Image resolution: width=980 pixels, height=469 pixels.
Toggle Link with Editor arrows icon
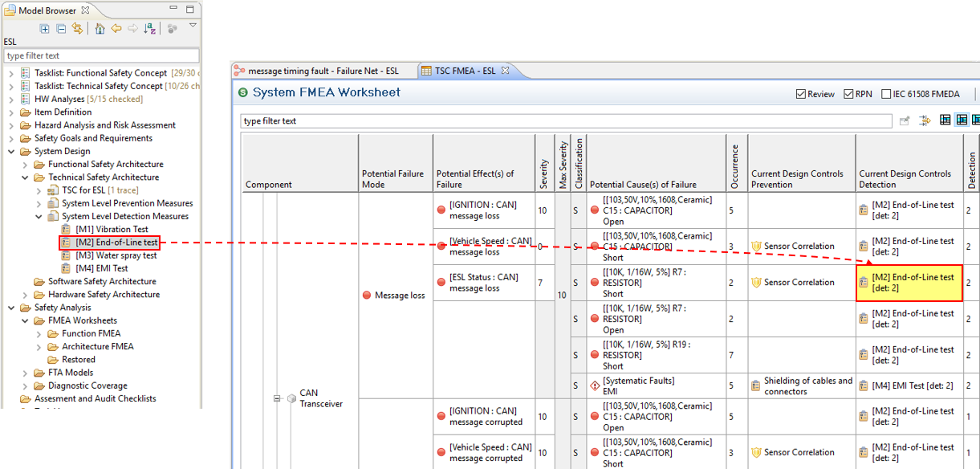coord(77,29)
